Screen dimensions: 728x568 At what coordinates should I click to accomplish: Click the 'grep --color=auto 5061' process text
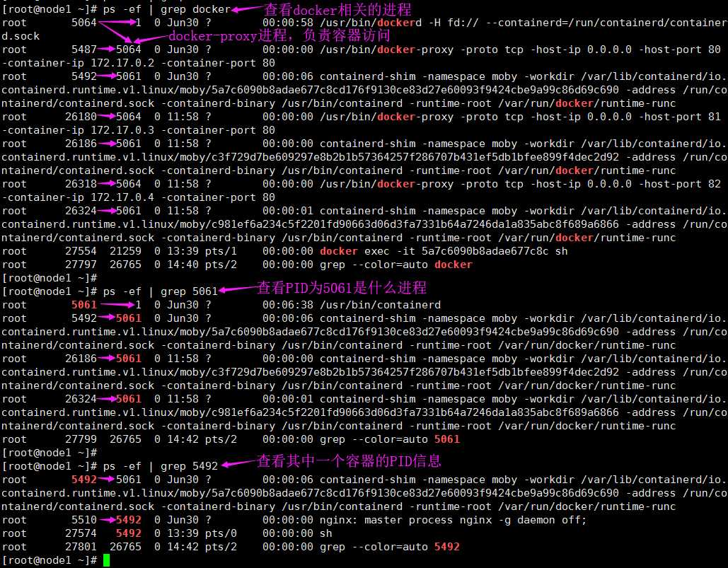[390, 439]
